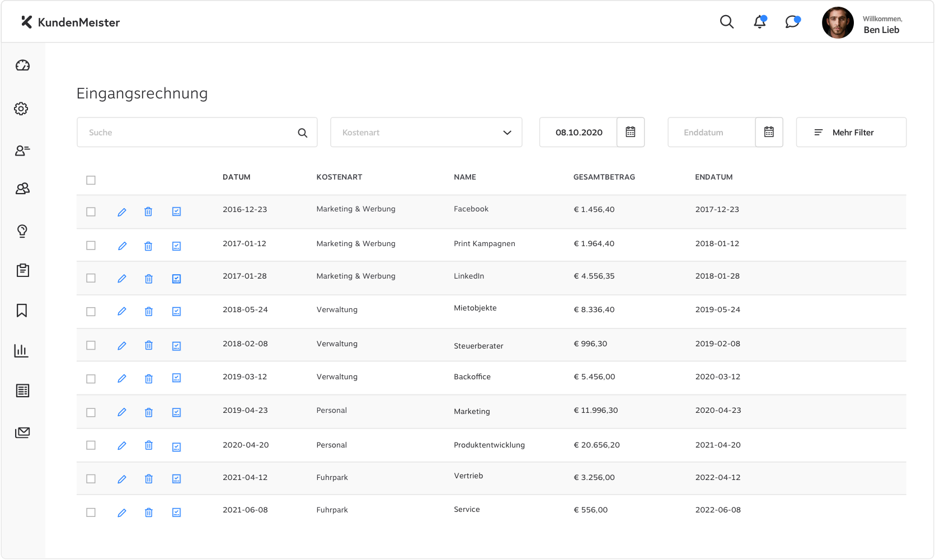Open clipboard tasks icon in sidebar
This screenshot has width=935, height=560.
(22, 270)
